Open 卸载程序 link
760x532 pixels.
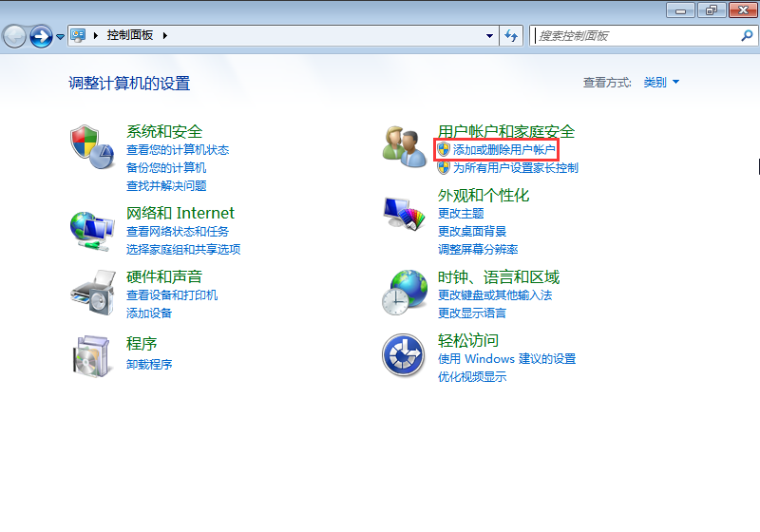149,365
